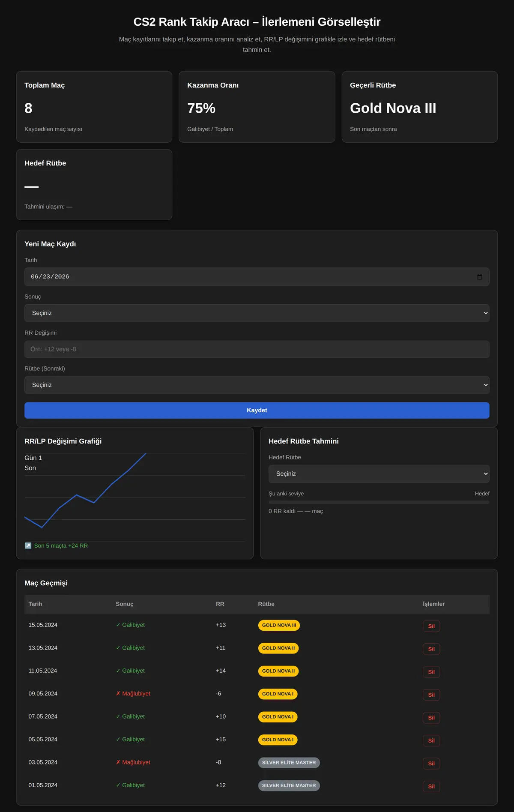This screenshot has width=514, height=812.
Task: Click the +14 RR cell
Action: tap(221, 671)
